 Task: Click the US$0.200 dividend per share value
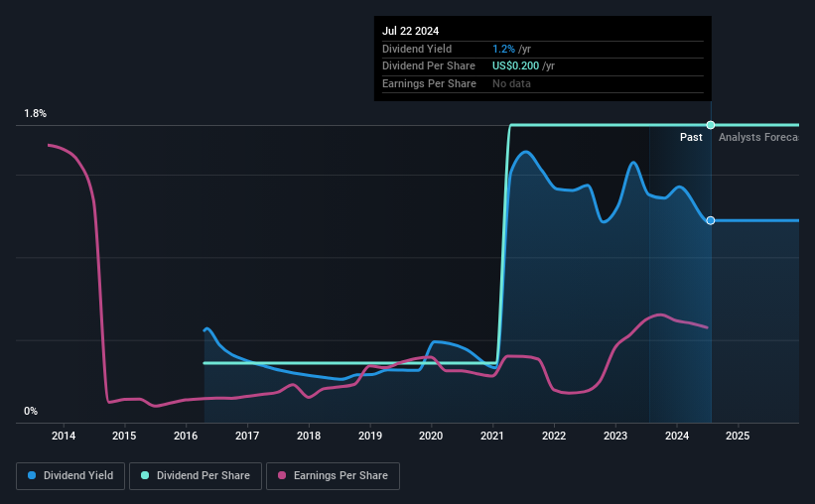[515, 66]
